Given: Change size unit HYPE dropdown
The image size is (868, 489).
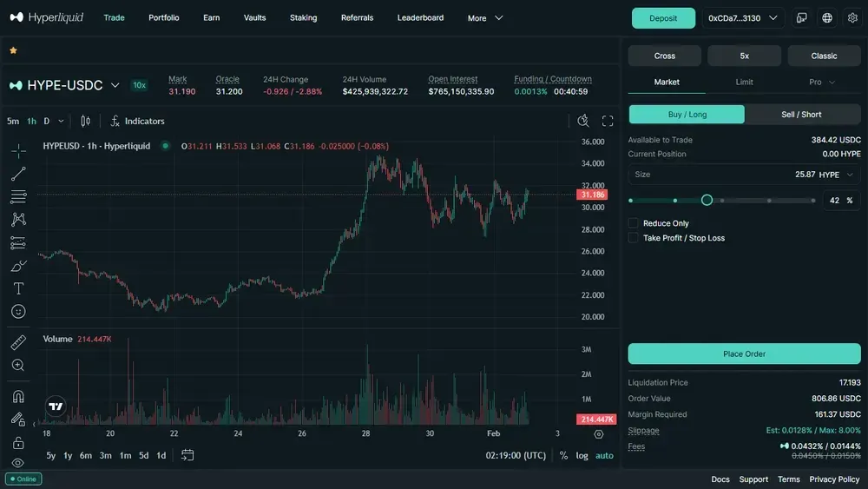Looking at the screenshot, I should point(836,175).
